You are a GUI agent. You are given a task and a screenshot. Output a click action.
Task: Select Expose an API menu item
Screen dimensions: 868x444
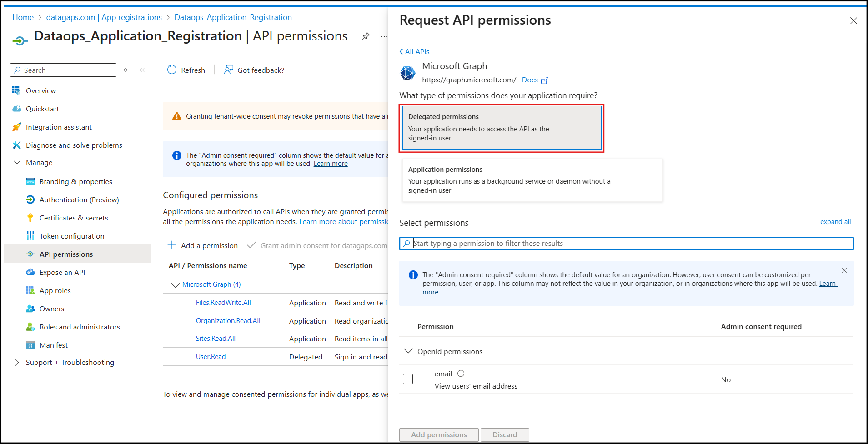point(62,272)
